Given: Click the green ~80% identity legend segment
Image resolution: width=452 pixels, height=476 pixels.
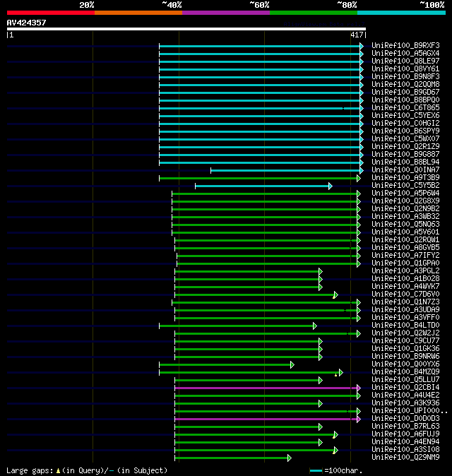Looking at the screenshot, I should [x=314, y=13].
